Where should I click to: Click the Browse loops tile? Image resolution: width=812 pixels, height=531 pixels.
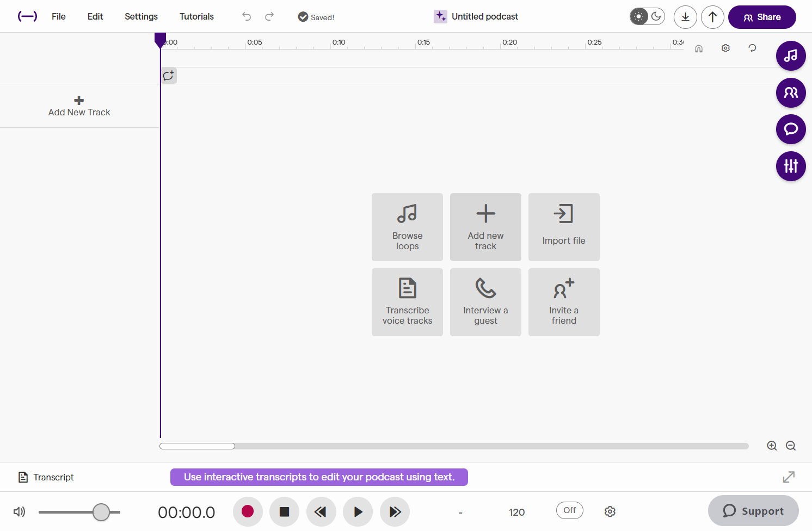tap(407, 227)
